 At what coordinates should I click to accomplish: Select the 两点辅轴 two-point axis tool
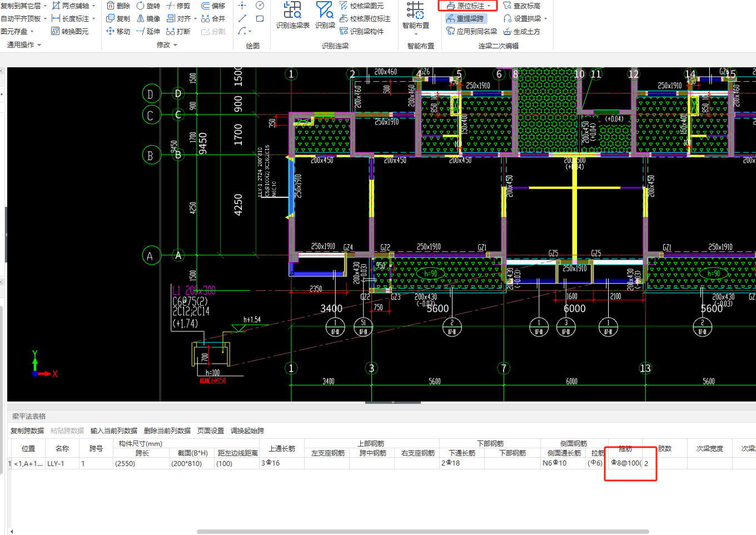(x=71, y=6)
